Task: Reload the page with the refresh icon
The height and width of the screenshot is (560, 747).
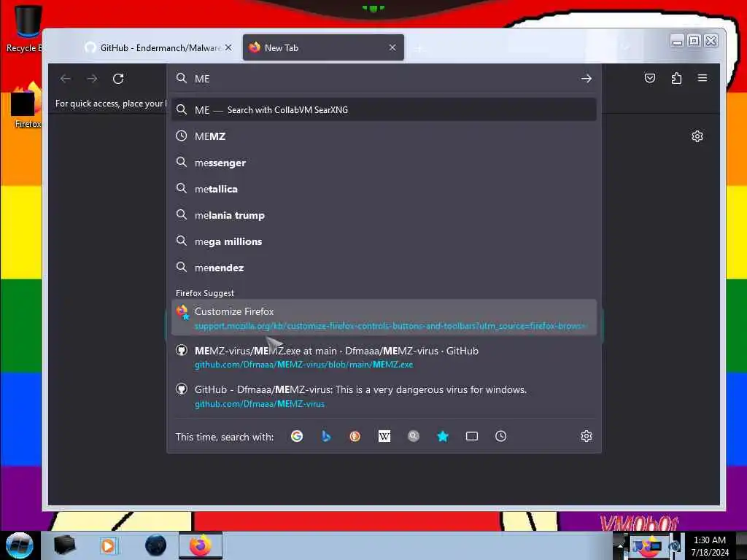Action: pyautogui.click(x=118, y=79)
